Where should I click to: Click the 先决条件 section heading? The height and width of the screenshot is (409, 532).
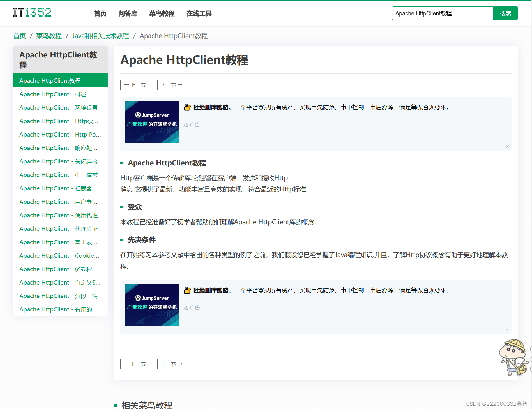click(142, 240)
